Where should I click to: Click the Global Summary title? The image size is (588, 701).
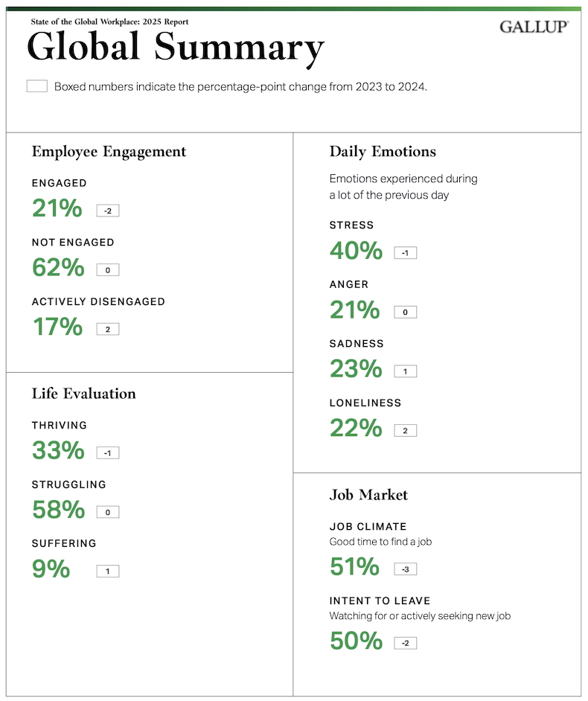tap(176, 48)
